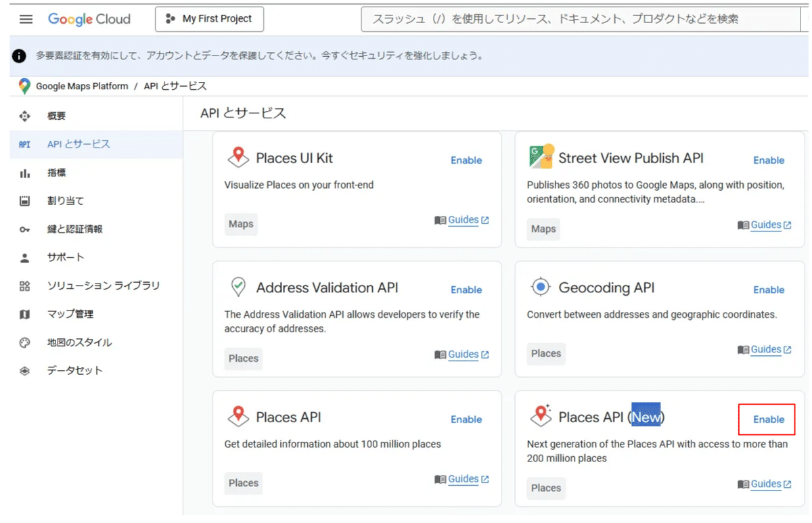
Task: Click the Places API (New) pin icon
Action: (x=541, y=416)
